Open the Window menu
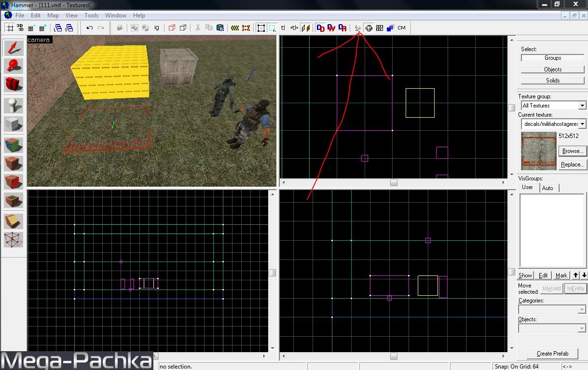The width and height of the screenshot is (588, 370). [x=116, y=15]
